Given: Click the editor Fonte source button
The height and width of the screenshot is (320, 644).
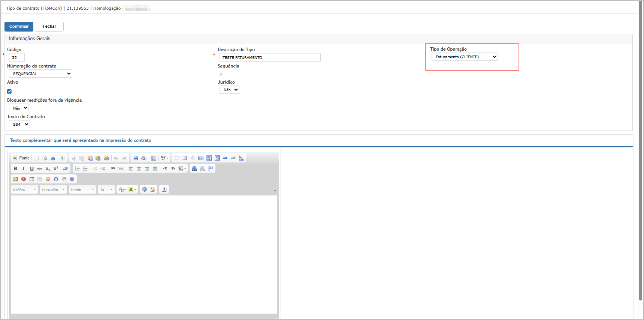Looking at the screenshot, I should pos(21,158).
